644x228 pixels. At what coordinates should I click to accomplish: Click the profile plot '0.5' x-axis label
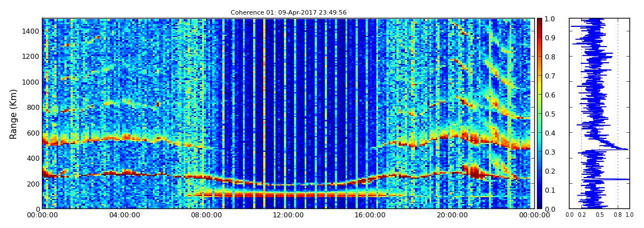pyautogui.click(x=600, y=215)
